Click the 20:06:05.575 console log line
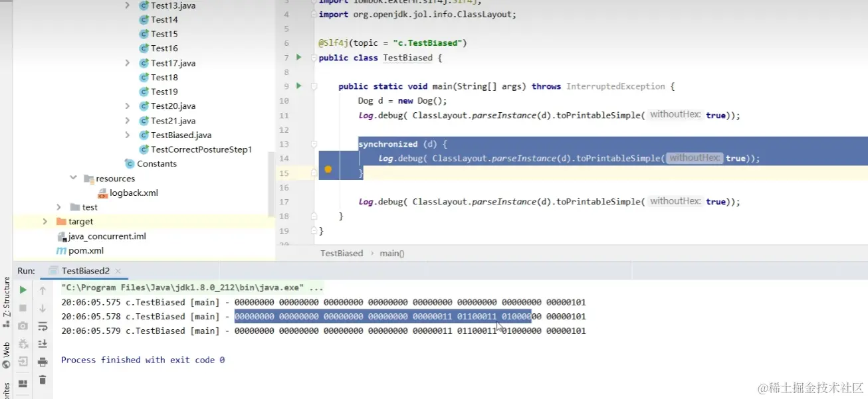This screenshot has height=399, width=868. [x=324, y=302]
